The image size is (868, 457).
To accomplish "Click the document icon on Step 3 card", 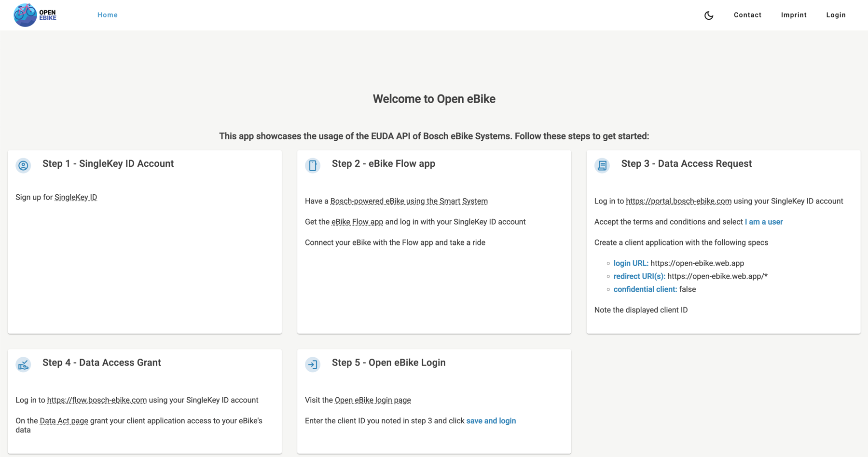I will 602,165.
